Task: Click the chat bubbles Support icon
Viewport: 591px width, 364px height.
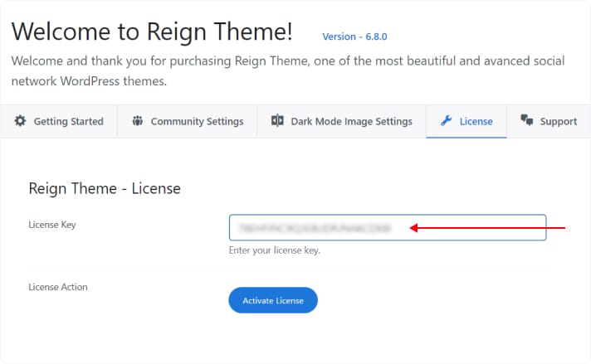Action: (x=526, y=121)
